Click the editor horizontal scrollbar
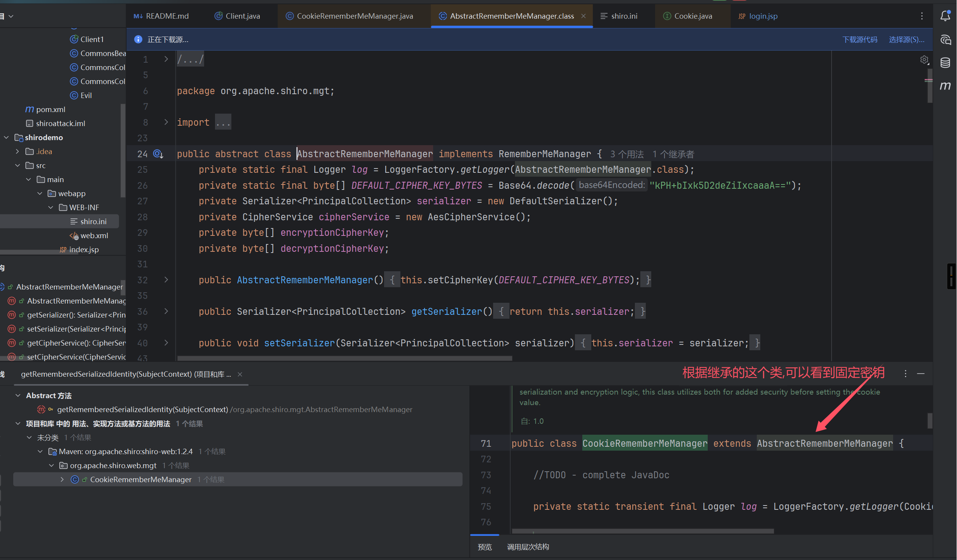Image resolution: width=957 pixels, height=560 pixels. tap(344, 358)
